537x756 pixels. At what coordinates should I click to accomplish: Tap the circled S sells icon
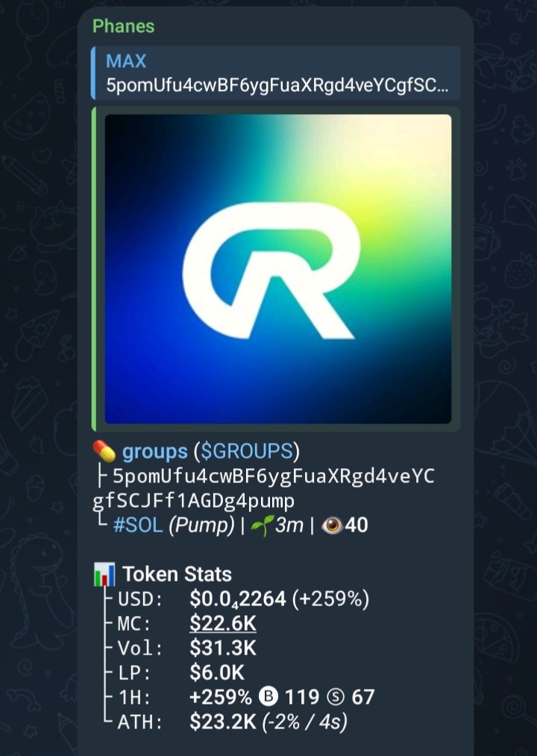click(x=336, y=696)
